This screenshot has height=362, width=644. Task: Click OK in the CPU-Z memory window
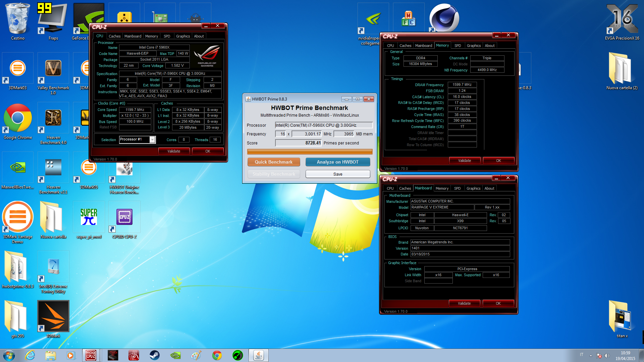click(x=498, y=161)
